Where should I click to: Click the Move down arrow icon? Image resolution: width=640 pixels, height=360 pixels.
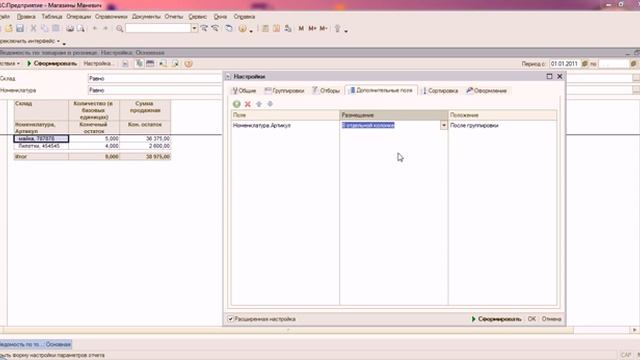[x=270, y=104]
